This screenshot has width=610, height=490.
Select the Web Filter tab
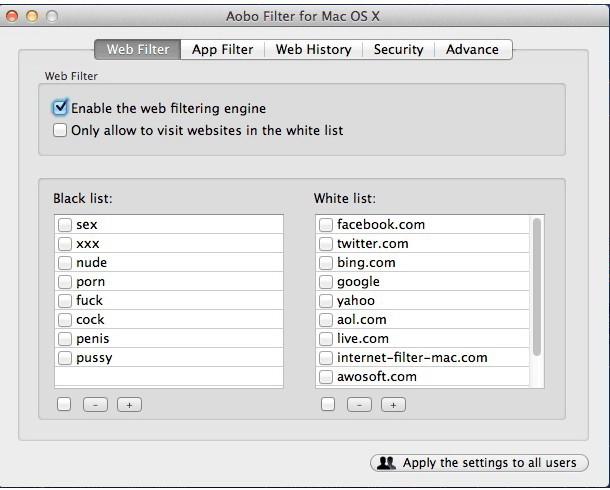[138, 49]
